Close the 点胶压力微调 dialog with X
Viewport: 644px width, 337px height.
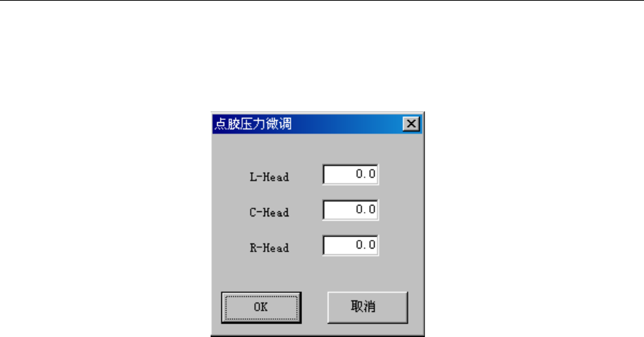tap(411, 124)
